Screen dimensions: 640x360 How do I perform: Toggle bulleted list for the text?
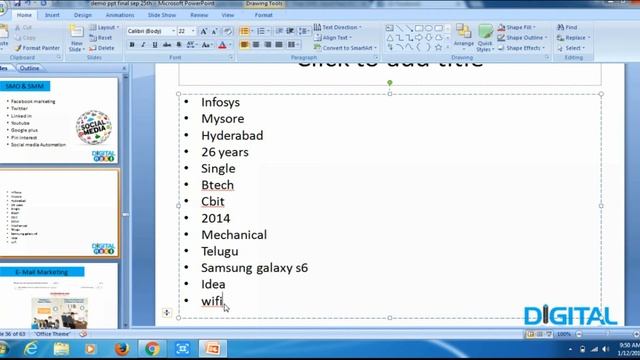244,31
